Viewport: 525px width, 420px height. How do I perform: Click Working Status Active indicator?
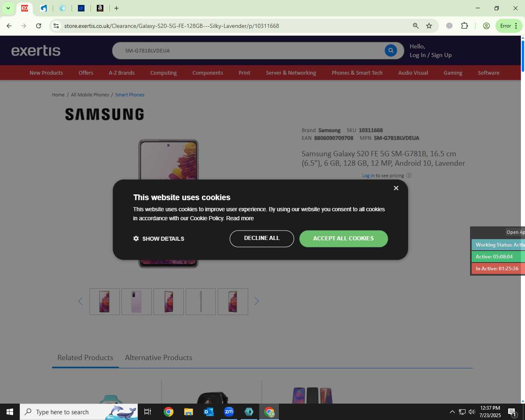click(x=498, y=245)
